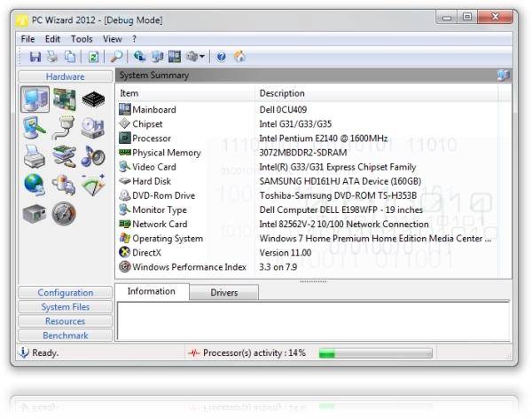Select the gauge meter icon in Hardware panel
532x419 pixels.
[93, 185]
